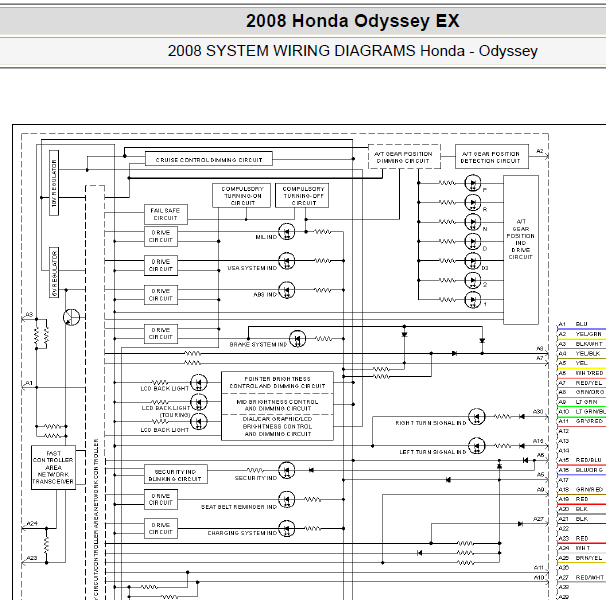Select the LEFT TURN SIGNAL IND LED symbol
Viewport: 606px width, 600px height.
click(476, 446)
